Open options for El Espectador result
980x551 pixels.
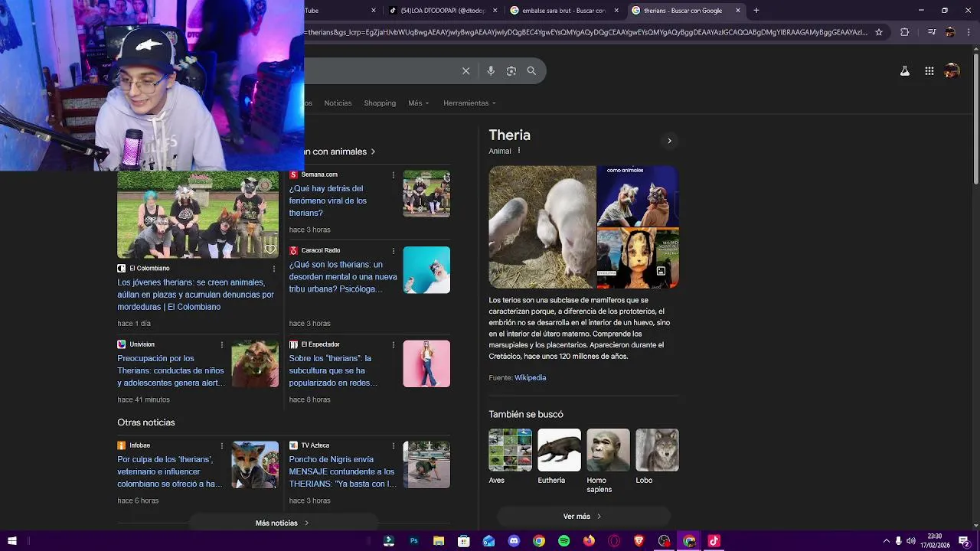tap(394, 344)
